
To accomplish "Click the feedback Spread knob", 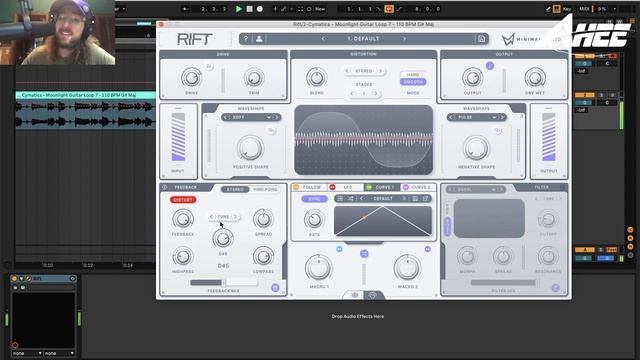I will [263, 219].
